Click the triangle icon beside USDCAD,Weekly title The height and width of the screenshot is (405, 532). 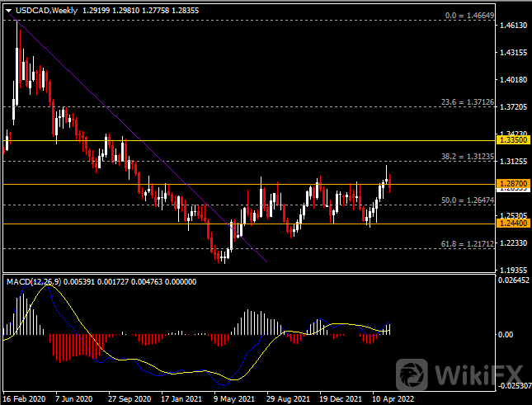(x=6, y=10)
